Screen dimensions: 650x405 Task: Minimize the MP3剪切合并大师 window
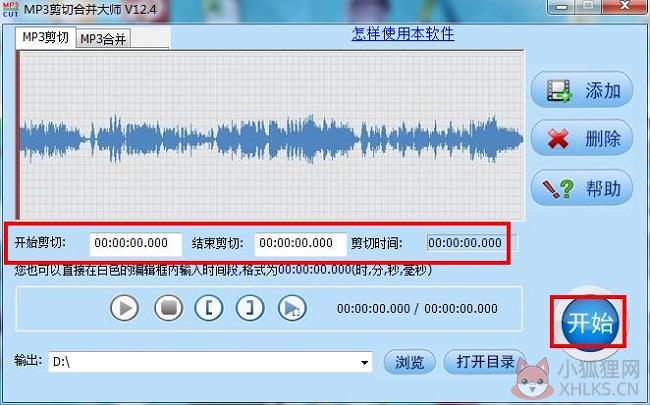coord(562,6)
